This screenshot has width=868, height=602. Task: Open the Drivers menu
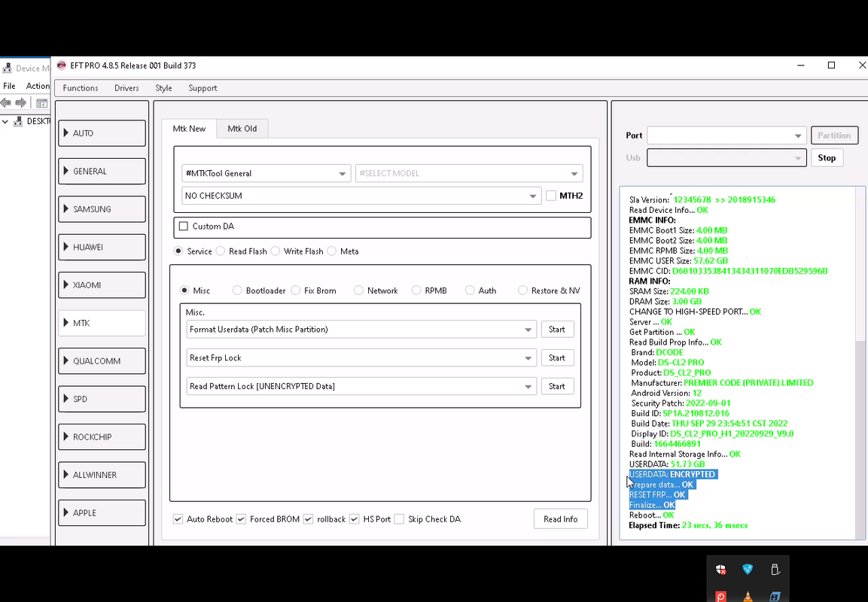tap(126, 88)
